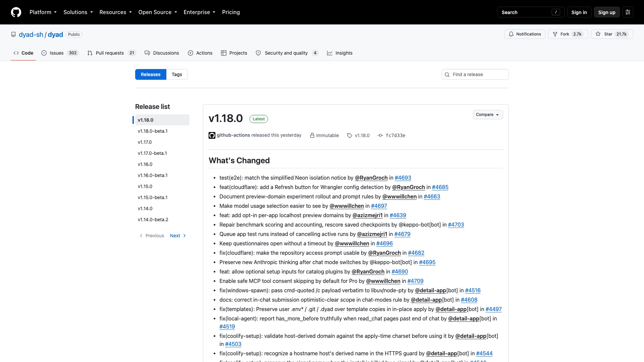Open Security and quality tab
The height and width of the screenshot is (362, 644).
pyautogui.click(x=287, y=53)
